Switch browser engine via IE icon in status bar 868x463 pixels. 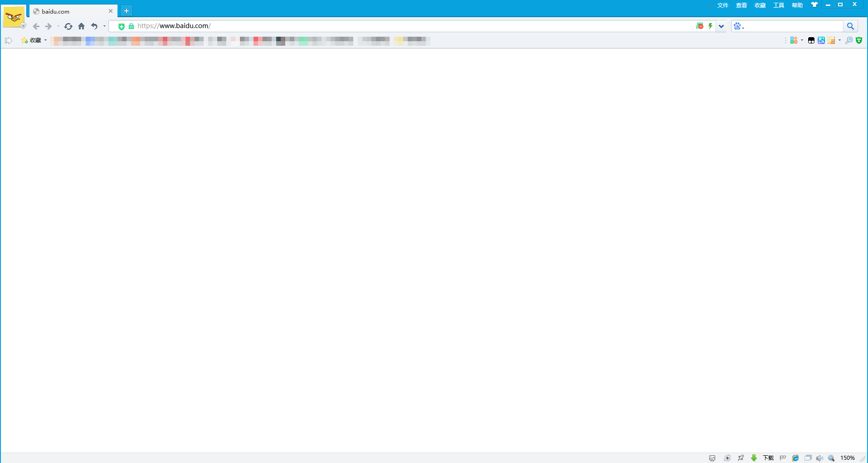(795, 458)
